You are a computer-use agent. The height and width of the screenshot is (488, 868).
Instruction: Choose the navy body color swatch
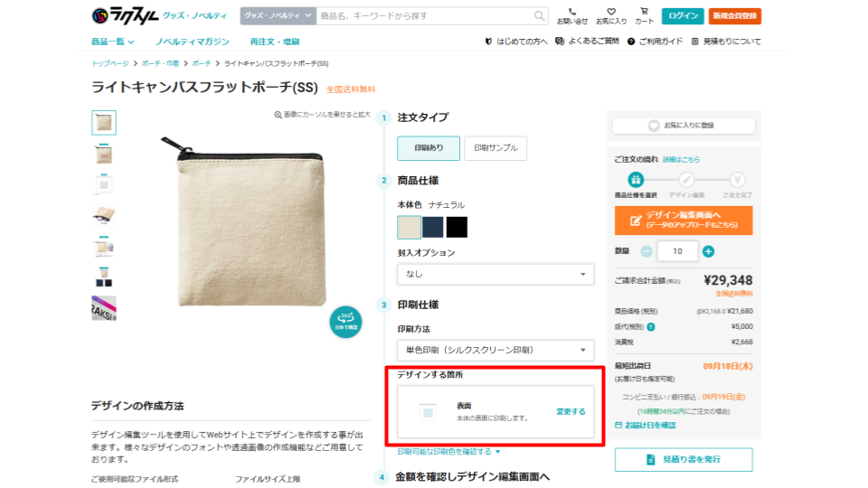point(433,226)
